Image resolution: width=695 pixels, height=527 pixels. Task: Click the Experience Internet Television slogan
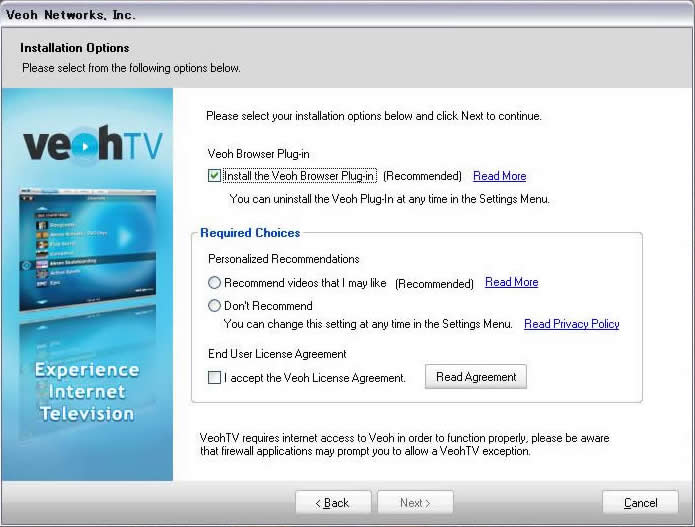(x=87, y=392)
